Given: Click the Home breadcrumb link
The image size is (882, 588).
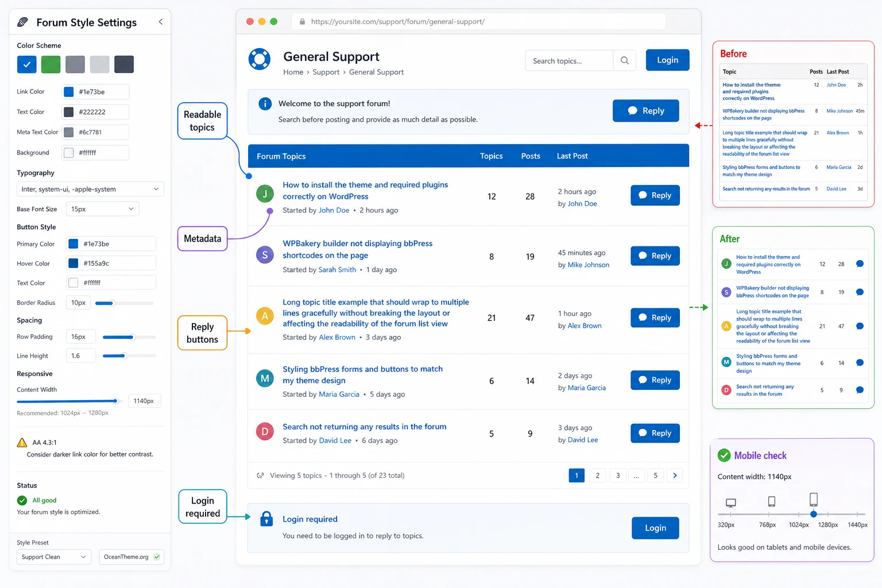Looking at the screenshot, I should pyautogui.click(x=293, y=72).
